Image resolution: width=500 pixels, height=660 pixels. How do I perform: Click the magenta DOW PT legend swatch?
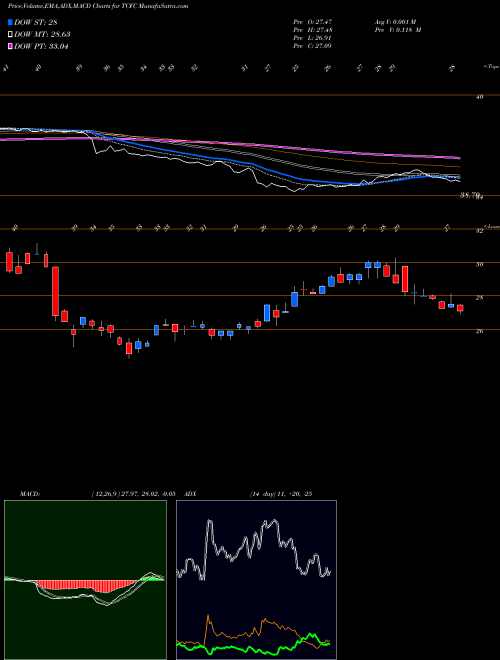click(10, 46)
